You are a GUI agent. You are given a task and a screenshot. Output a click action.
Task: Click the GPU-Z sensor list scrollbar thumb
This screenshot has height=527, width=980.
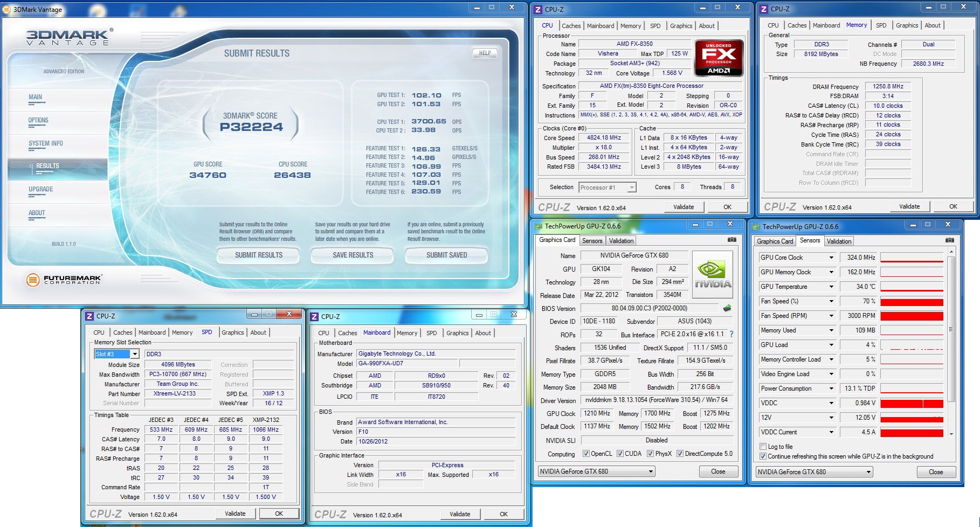[x=950, y=329]
